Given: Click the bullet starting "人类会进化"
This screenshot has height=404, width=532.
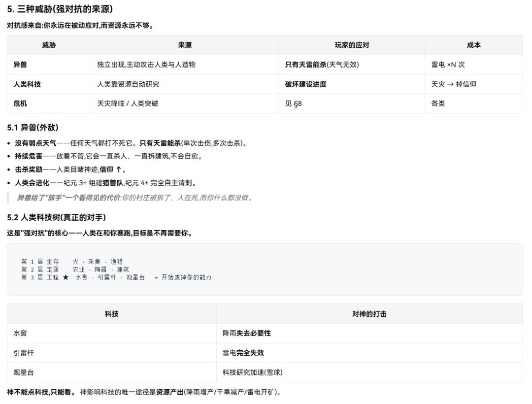Looking at the screenshot, I should (x=106, y=183).
